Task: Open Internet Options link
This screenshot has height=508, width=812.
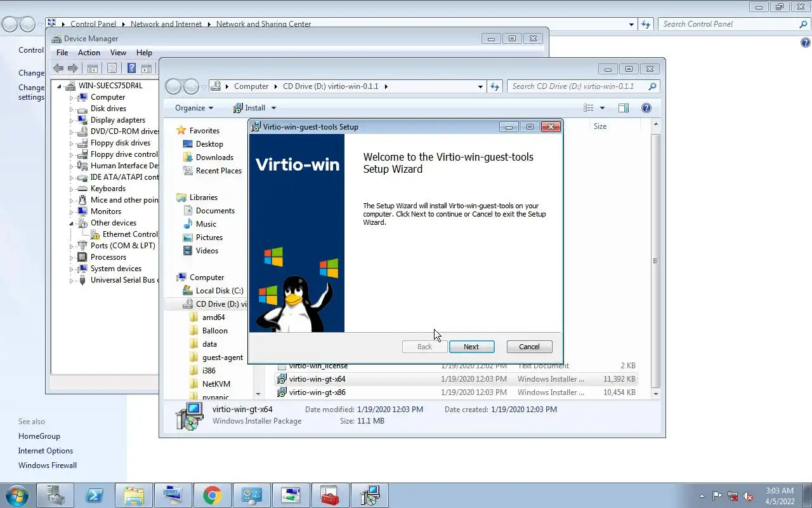Action: coord(46,451)
